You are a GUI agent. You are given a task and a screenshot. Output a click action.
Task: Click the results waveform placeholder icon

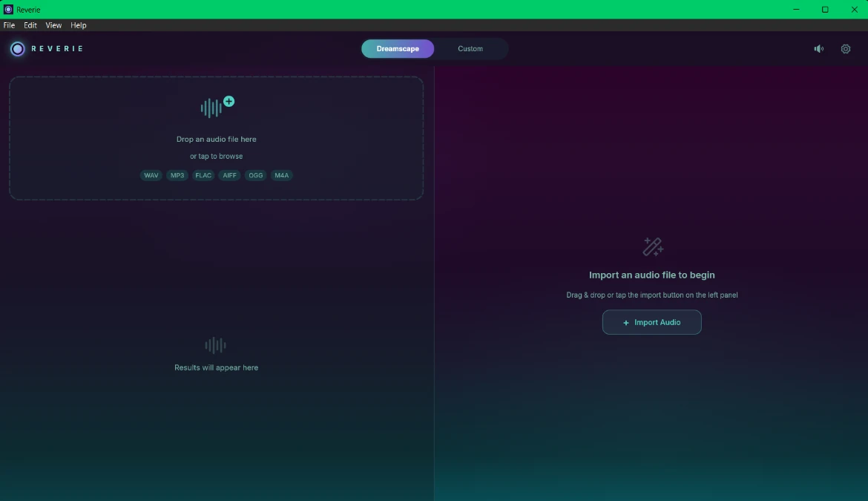(215, 345)
